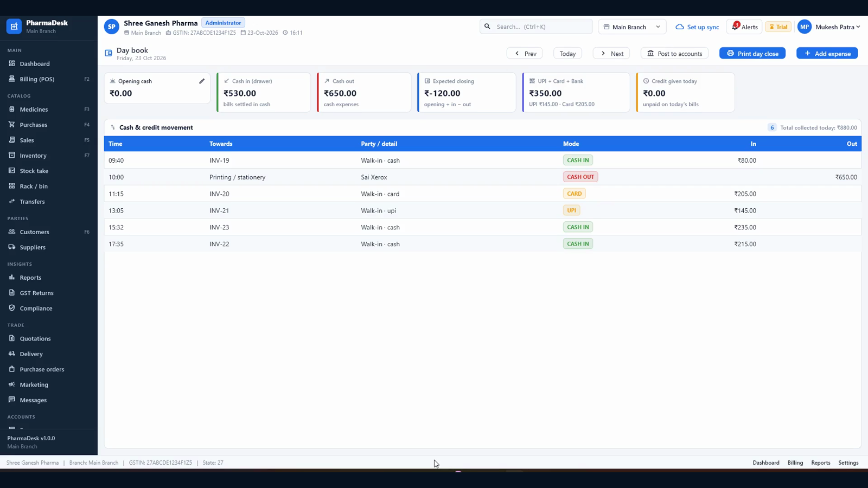Click footer Dashboard link
The height and width of the screenshot is (488, 868).
click(766, 463)
